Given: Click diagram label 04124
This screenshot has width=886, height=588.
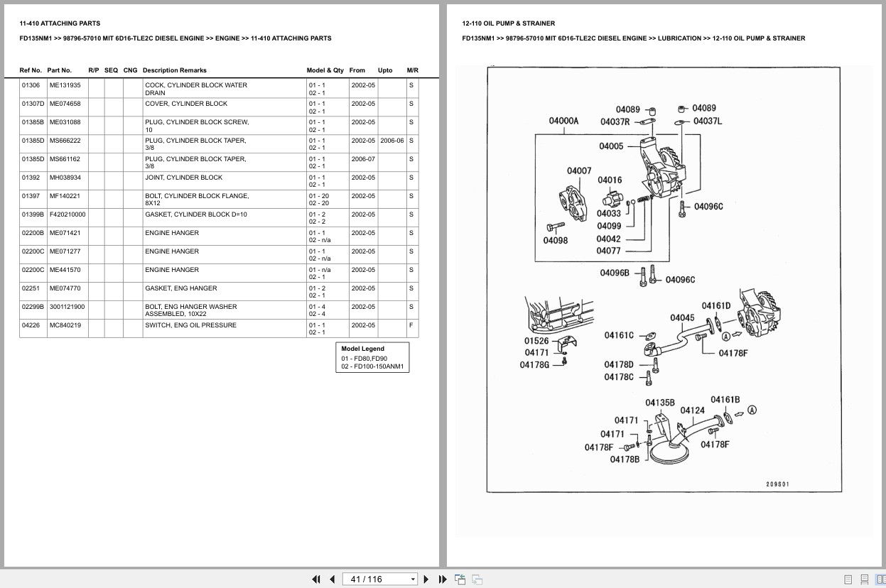Looking at the screenshot, I should pos(693,410).
